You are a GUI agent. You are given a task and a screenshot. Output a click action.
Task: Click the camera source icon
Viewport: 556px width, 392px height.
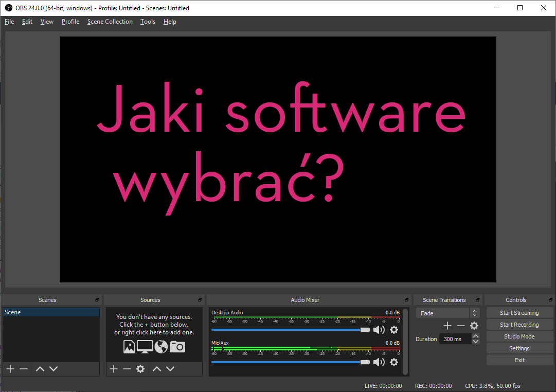[177, 347]
